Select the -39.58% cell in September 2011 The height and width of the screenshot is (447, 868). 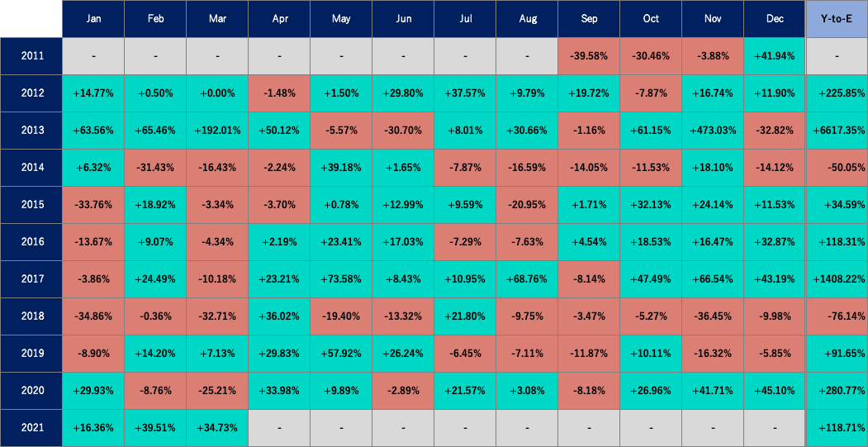pyautogui.click(x=589, y=56)
